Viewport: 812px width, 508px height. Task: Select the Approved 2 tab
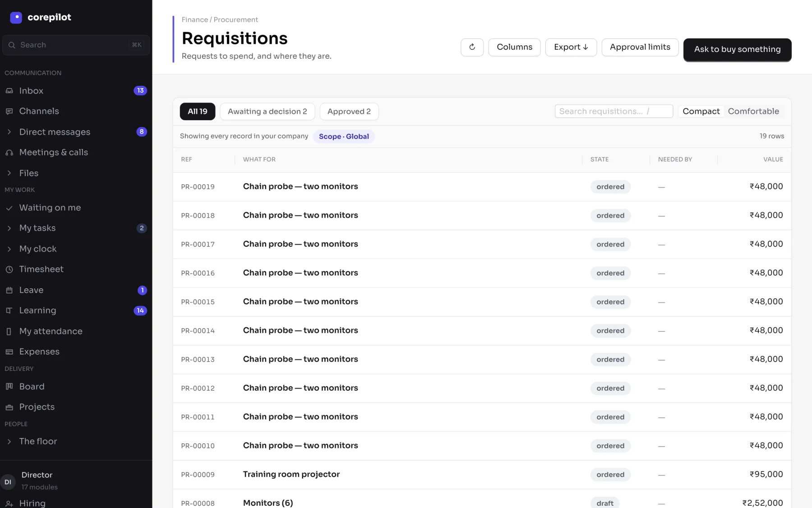click(349, 112)
